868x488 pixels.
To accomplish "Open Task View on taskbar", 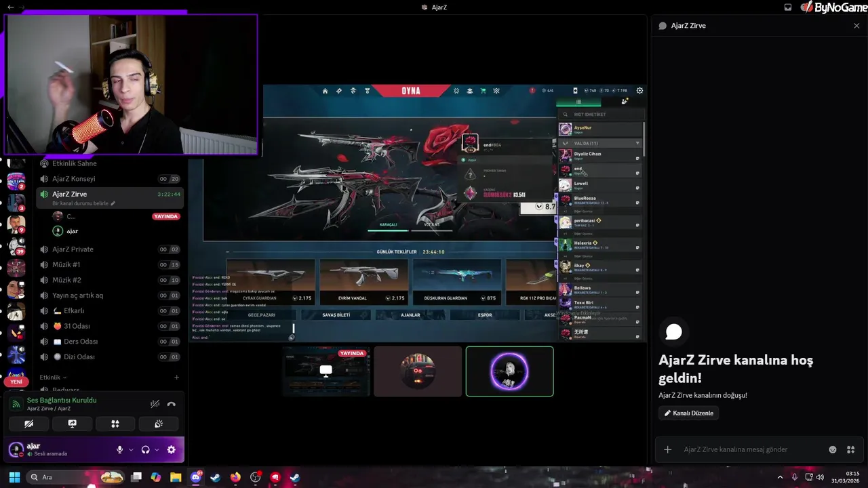I will tap(136, 477).
